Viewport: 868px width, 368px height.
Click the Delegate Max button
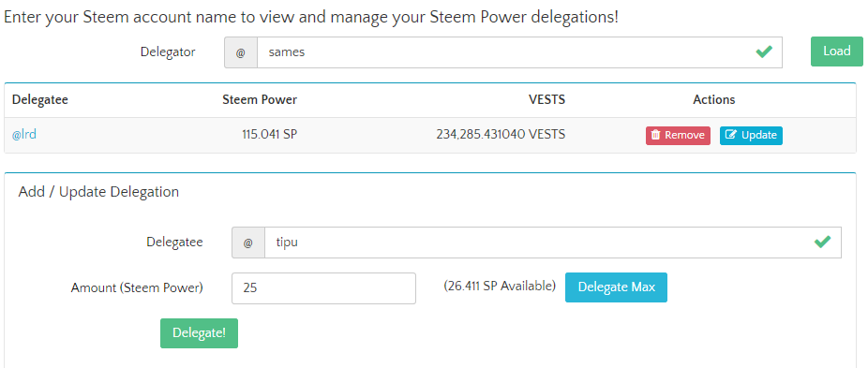616,287
